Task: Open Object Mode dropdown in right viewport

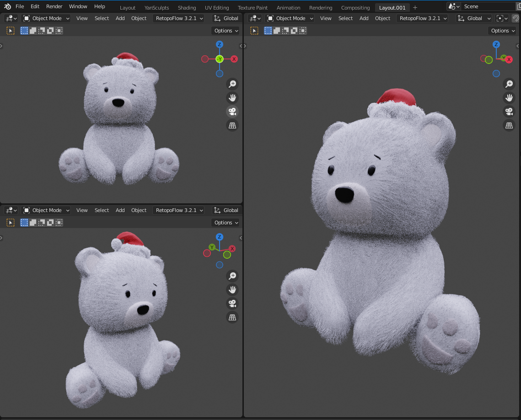Action: [x=290, y=18]
